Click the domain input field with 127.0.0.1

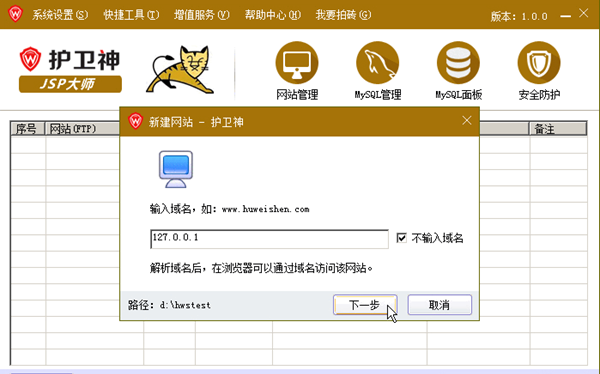269,239
